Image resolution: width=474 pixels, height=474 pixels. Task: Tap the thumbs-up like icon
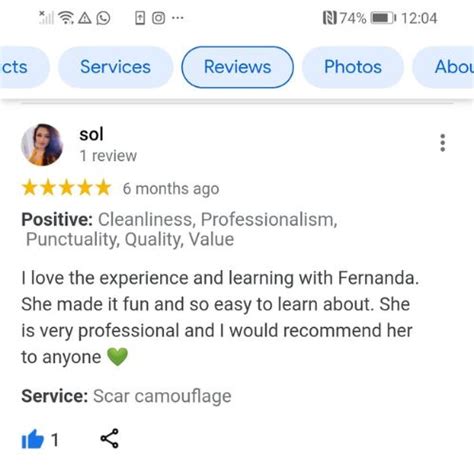[32, 439]
